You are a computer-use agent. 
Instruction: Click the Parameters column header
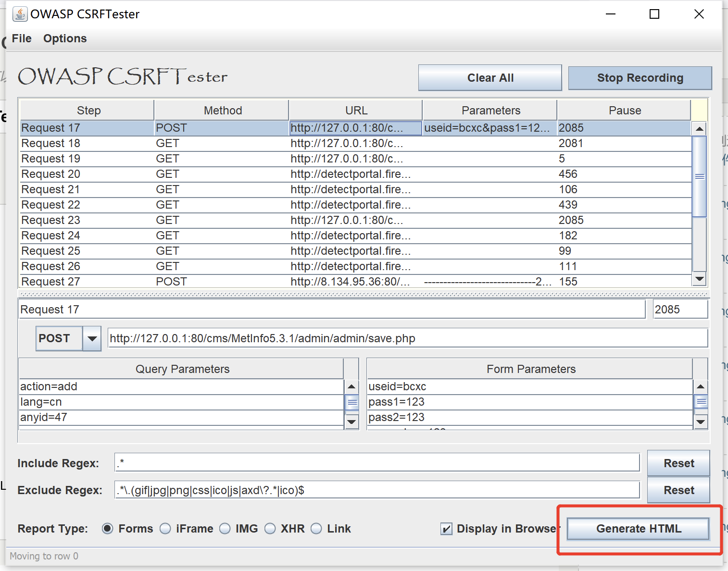point(490,111)
